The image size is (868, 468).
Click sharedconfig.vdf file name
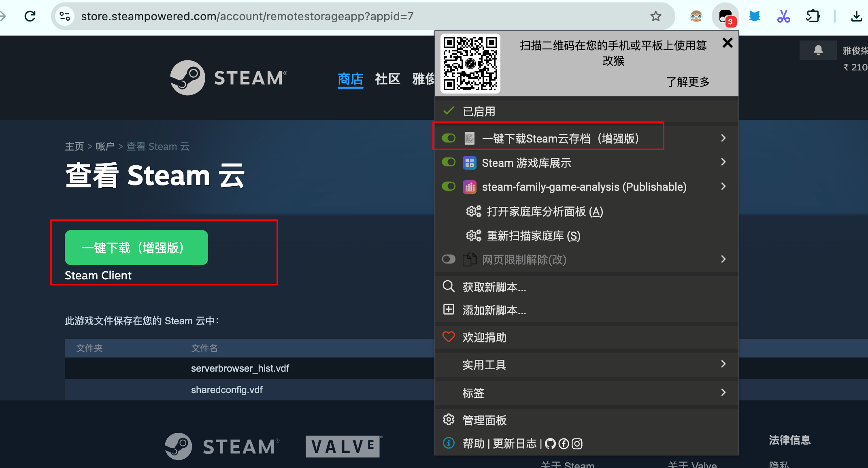point(227,390)
